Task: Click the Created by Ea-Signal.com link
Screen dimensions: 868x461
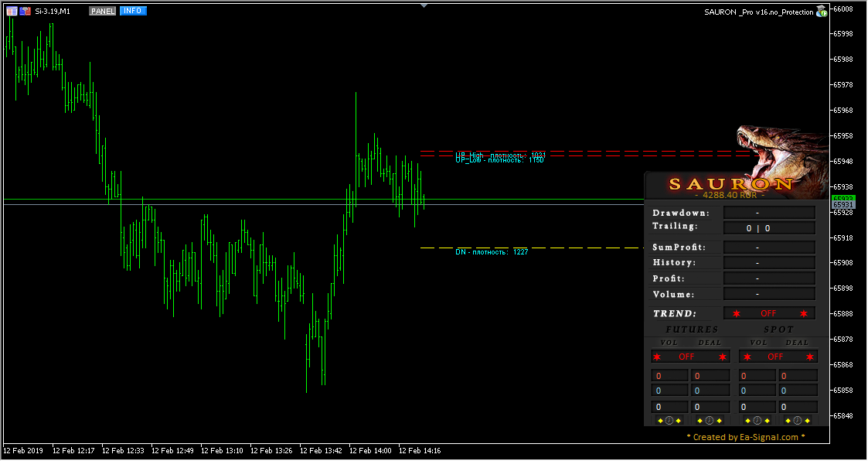Action: point(746,437)
